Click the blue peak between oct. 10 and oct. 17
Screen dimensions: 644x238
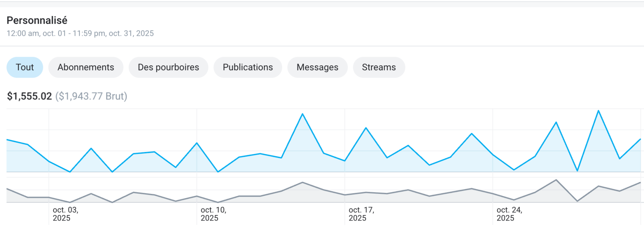(x=302, y=114)
